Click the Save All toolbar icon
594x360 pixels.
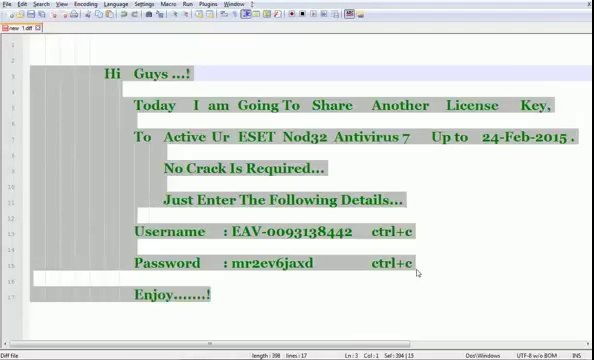point(42,14)
